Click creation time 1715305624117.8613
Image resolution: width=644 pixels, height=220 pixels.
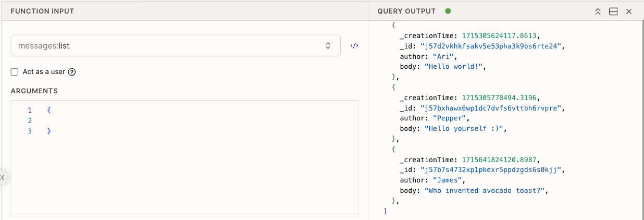click(x=500, y=36)
